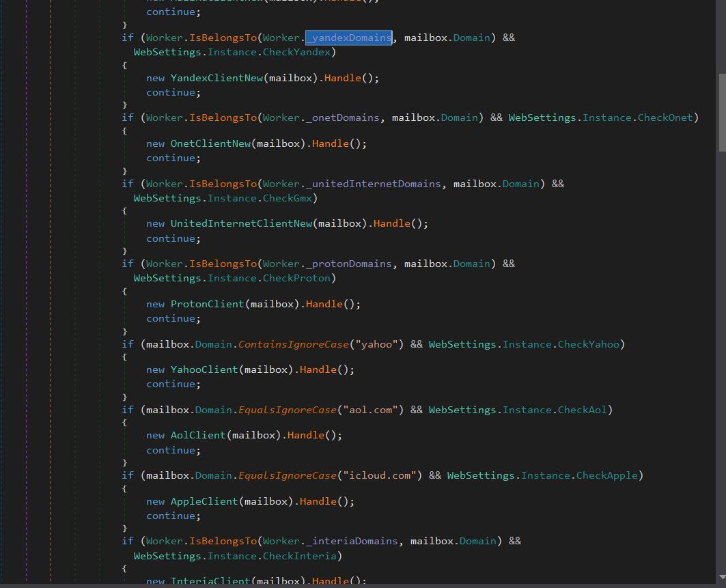Viewport: 726px width, 588px height.
Task: Select the CheckOnet property
Action: point(665,117)
